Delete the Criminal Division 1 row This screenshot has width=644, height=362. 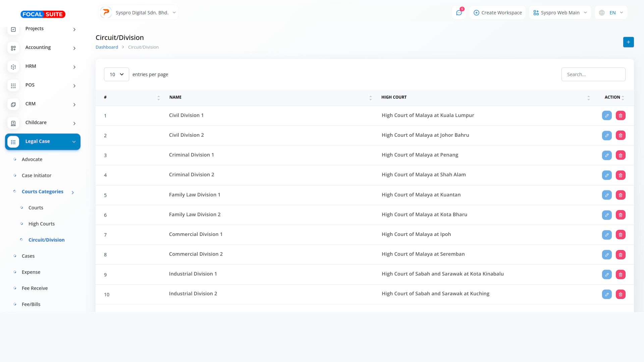point(621,155)
